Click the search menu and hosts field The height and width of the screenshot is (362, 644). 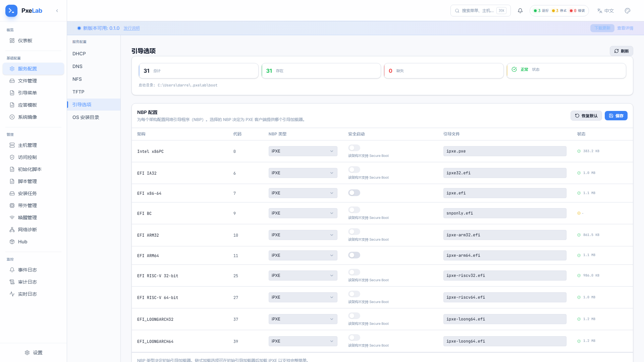click(x=480, y=11)
